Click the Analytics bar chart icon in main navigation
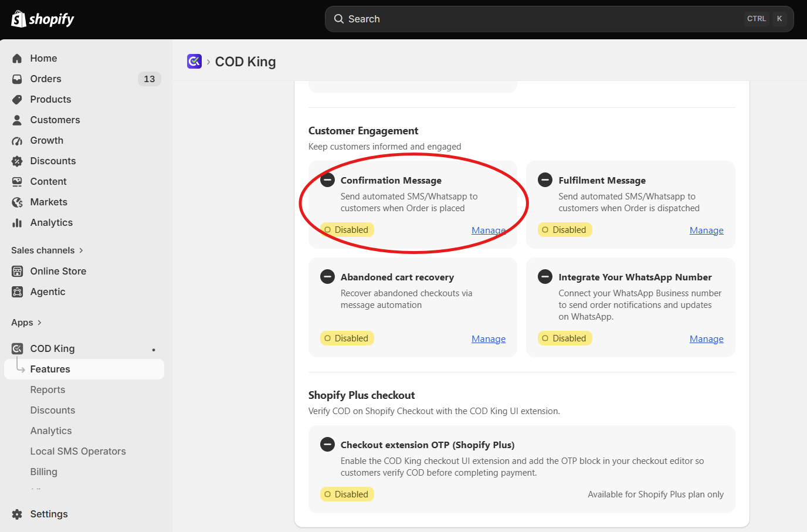 pyautogui.click(x=17, y=222)
